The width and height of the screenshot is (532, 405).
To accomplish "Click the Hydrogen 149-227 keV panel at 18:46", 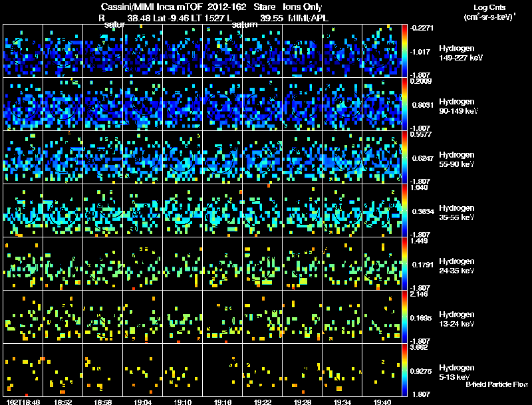I will (23, 51).
